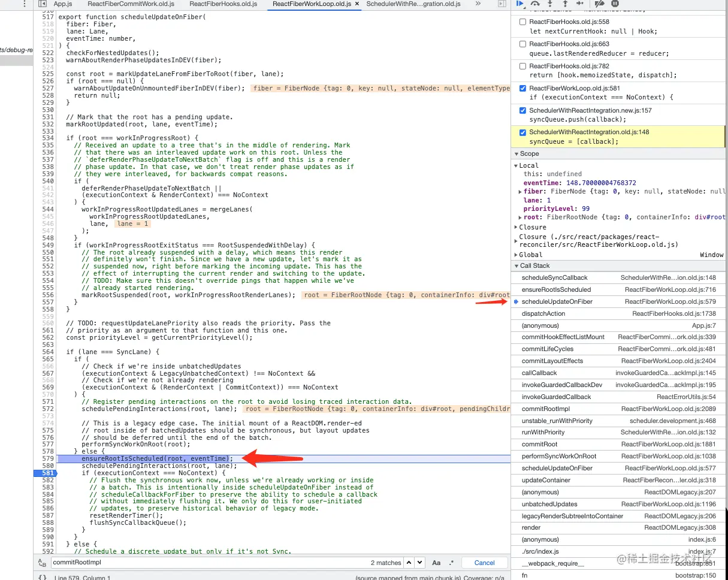728x580 pixels.
Task: Disable breakpoint SchedulerWithReactIntegration.new.js:157
Action: click(x=523, y=110)
